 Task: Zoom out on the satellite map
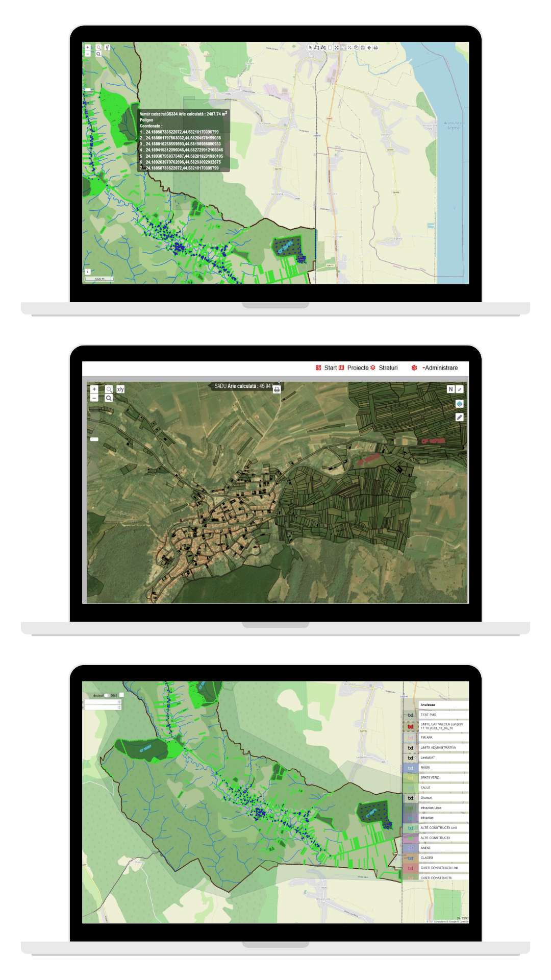[94, 398]
